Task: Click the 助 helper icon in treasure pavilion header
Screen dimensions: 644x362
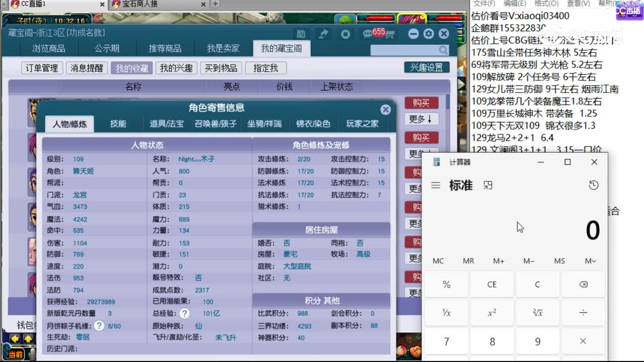Action: coord(301,34)
